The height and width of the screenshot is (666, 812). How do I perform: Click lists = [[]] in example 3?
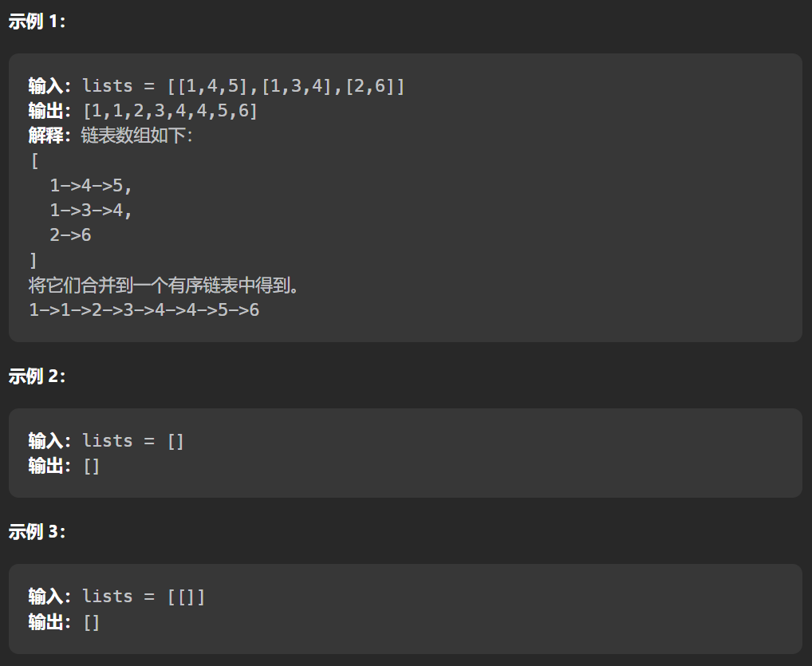[x=144, y=597]
